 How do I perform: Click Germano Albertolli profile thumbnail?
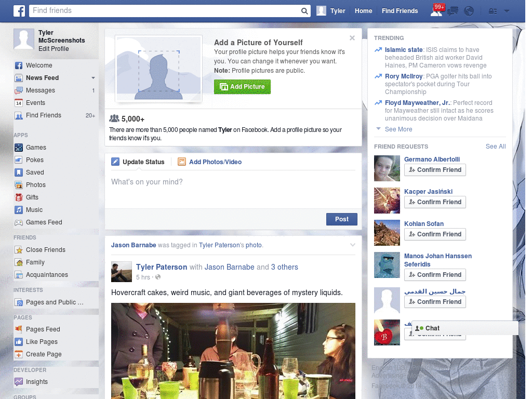[387, 168]
